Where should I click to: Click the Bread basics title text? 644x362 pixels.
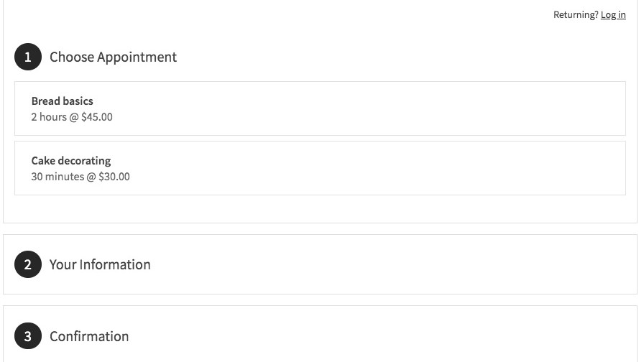(62, 101)
